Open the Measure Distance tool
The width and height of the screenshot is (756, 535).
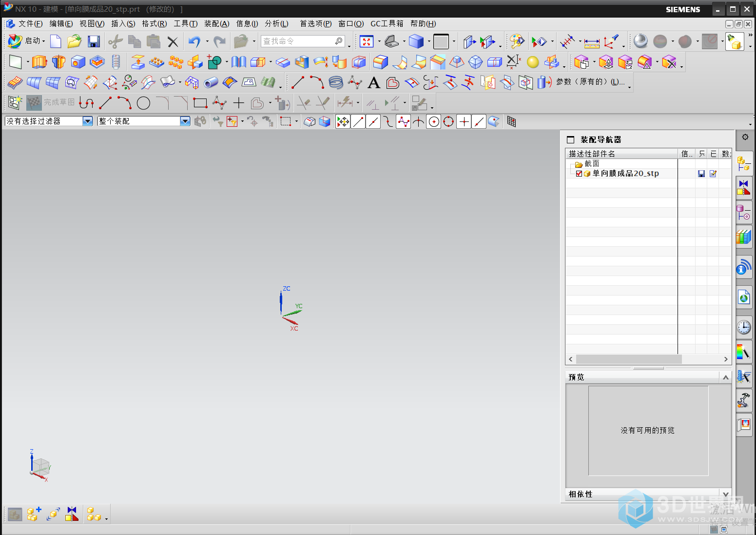(x=592, y=42)
